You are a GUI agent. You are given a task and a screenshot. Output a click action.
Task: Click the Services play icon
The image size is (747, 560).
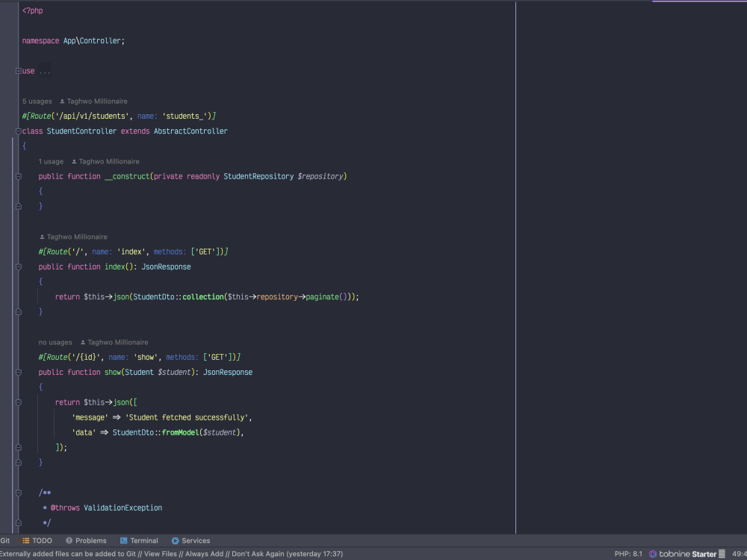[175, 541]
